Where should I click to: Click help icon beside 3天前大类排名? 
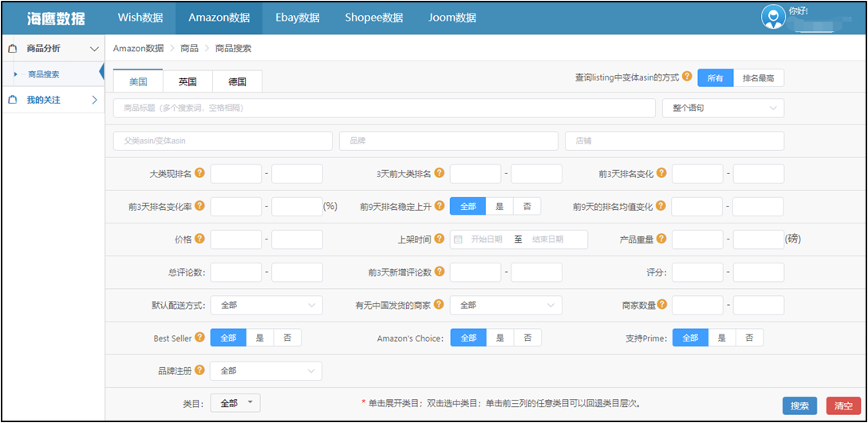pyautogui.click(x=439, y=173)
